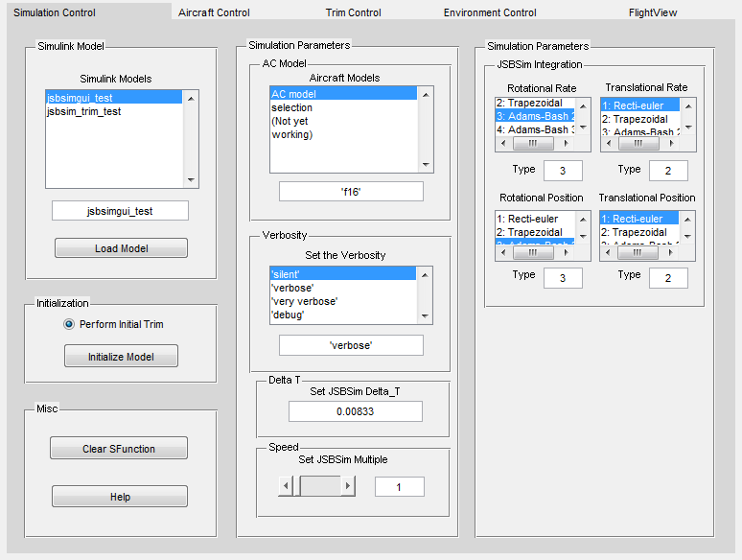This screenshot has height=560, width=742.
Task: Switch to the Aircraft Control tab
Action: [214, 12]
